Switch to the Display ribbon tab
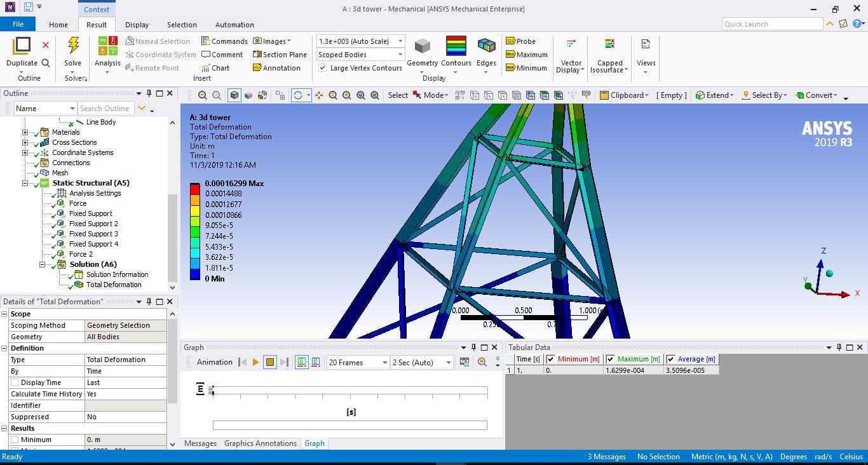Screen dimensions: 868x465 coord(137,25)
